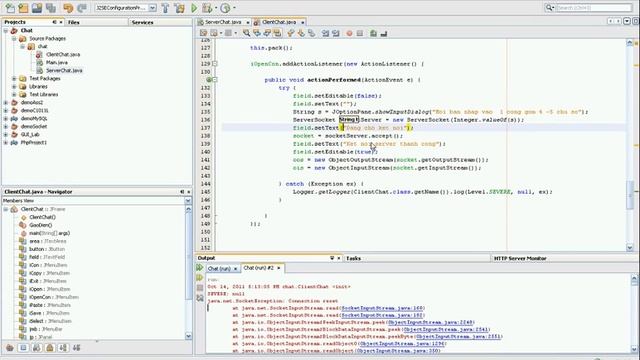Click the Undo arrow icon
This screenshot has height=360, width=640.
pos(68,8)
